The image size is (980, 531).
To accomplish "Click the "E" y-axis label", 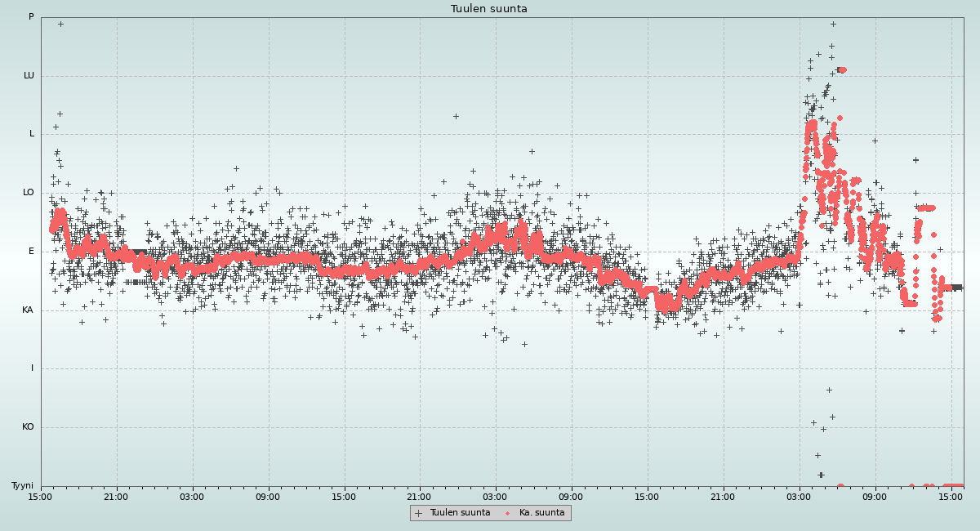I will click(32, 252).
